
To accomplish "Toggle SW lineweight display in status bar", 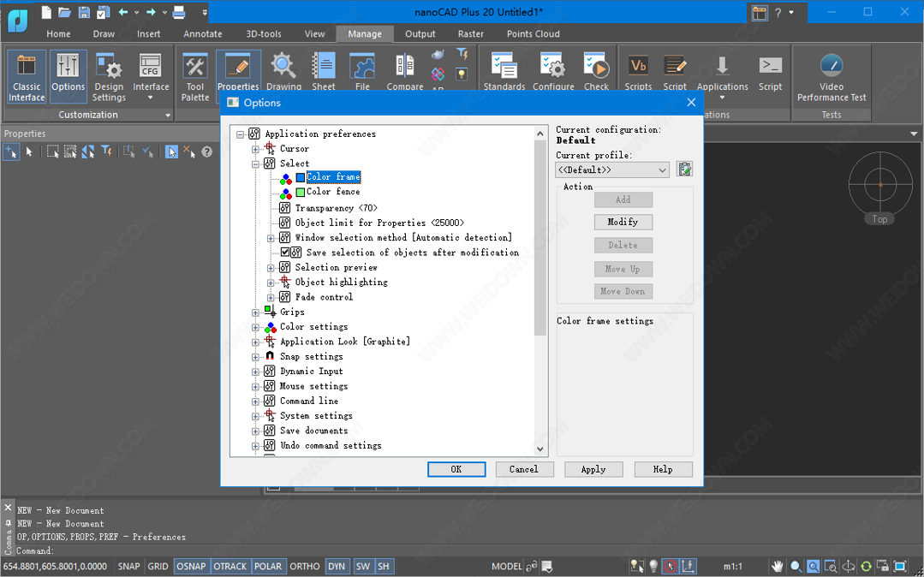I will (x=363, y=567).
